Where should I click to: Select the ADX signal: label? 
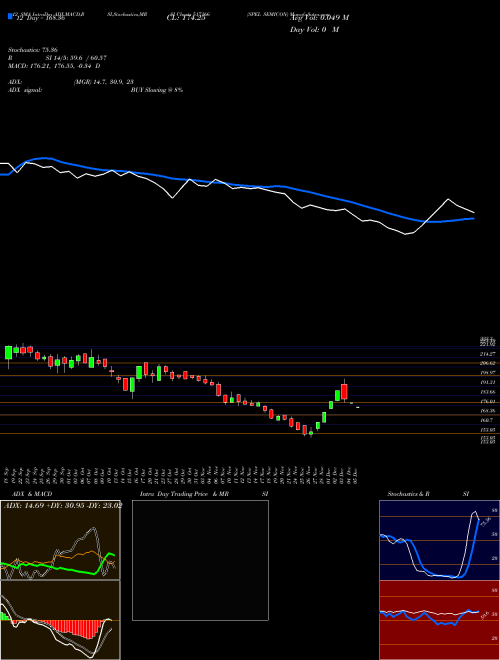[25, 90]
